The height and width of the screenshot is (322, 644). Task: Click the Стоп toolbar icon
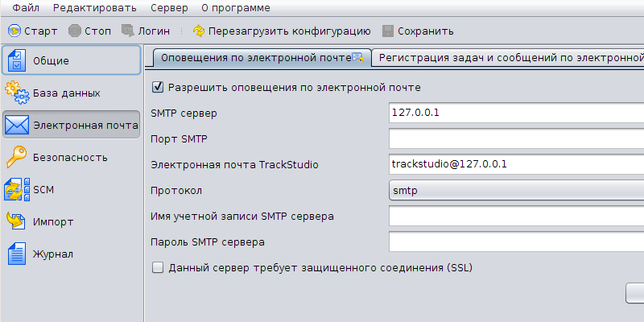click(75, 31)
